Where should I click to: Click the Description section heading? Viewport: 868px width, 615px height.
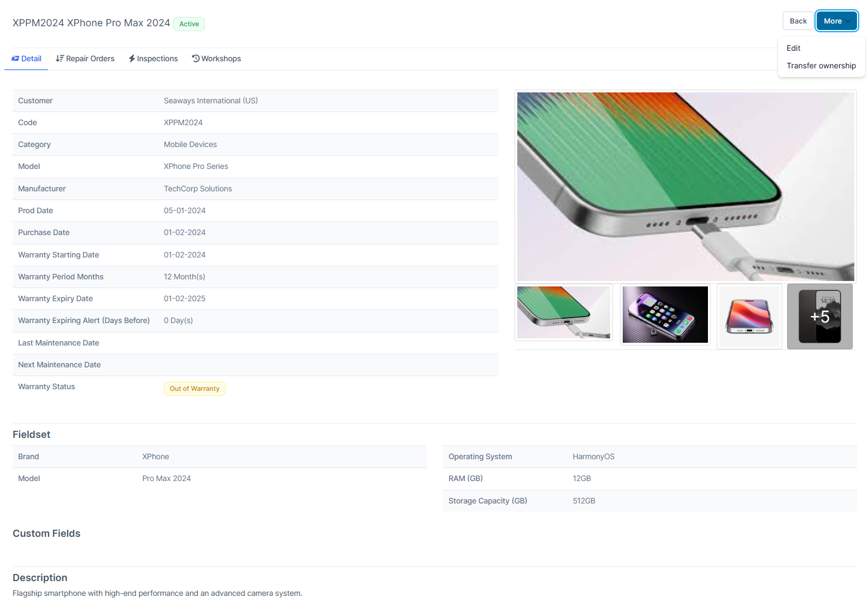(40, 578)
